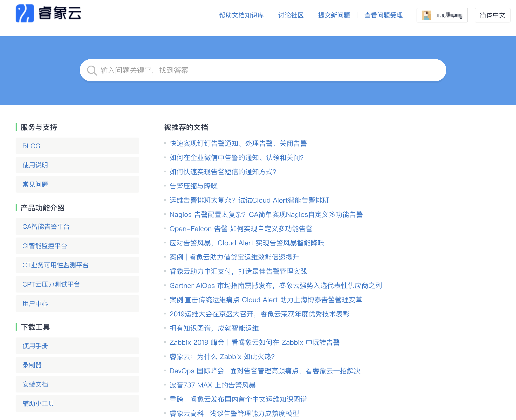Open the 用户中心 sidebar item
The height and width of the screenshot is (420, 516).
coord(77,304)
